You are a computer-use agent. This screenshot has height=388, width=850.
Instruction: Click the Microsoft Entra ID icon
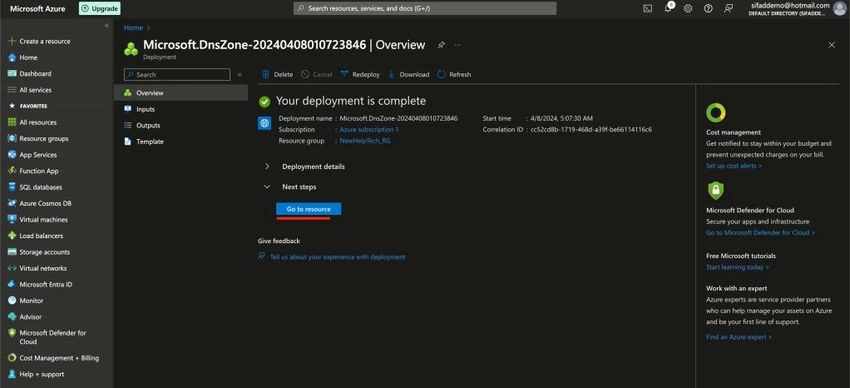(x=12, y=284)
